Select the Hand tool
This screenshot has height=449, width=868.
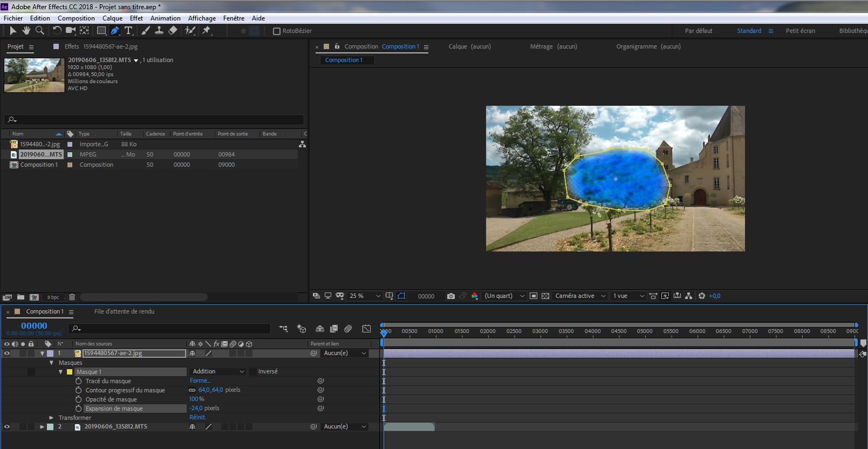26,31
